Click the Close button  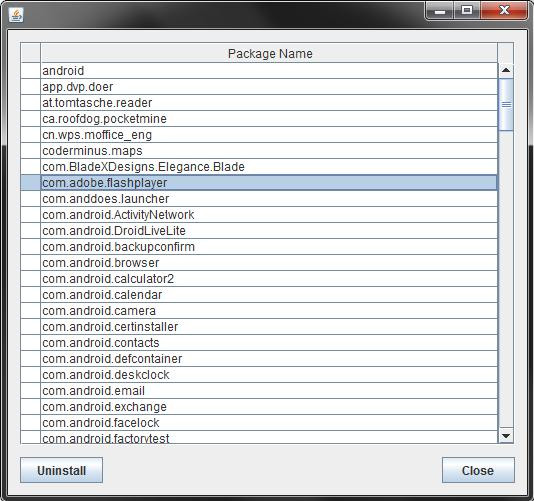478,470
